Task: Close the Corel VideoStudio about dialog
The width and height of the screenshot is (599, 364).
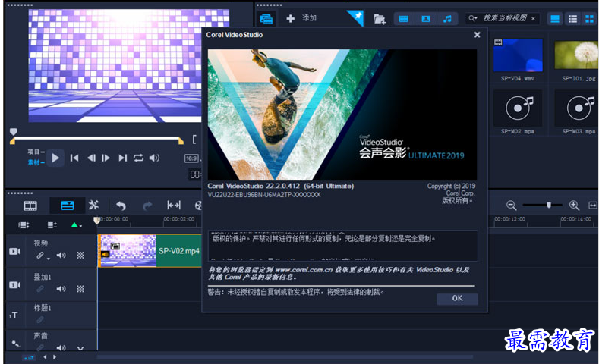Action: [477, 35]
